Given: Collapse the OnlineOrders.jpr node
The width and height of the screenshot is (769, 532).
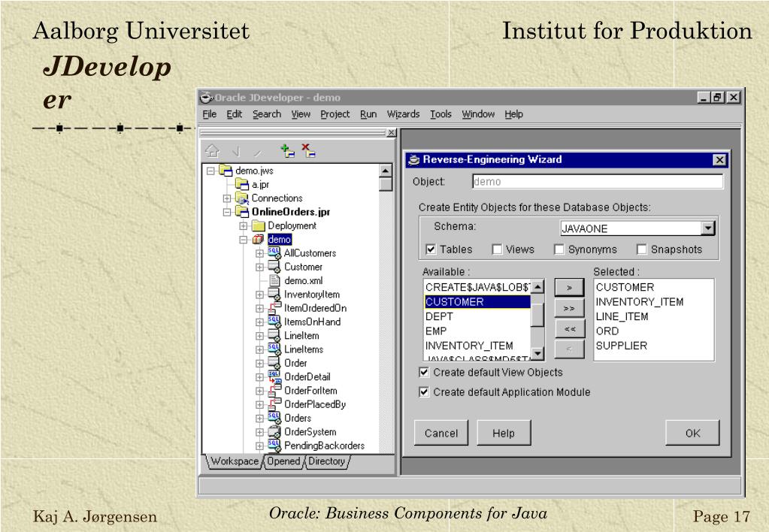Looking at the screenshot, I should click(226, 212).
